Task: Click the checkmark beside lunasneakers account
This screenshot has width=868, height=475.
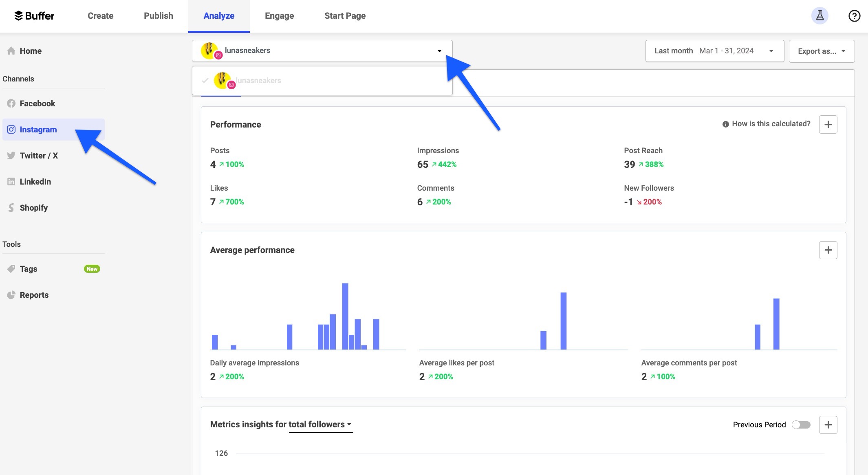Action: point(205,80)
